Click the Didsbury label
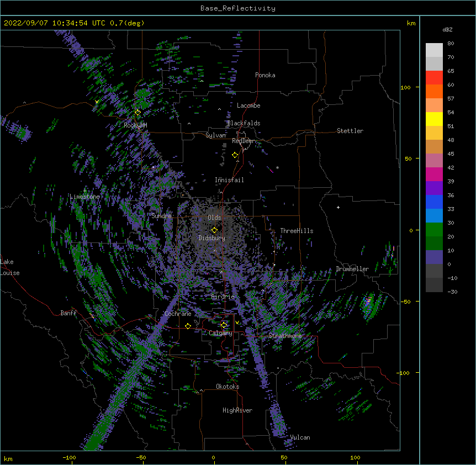 (211, 238)
